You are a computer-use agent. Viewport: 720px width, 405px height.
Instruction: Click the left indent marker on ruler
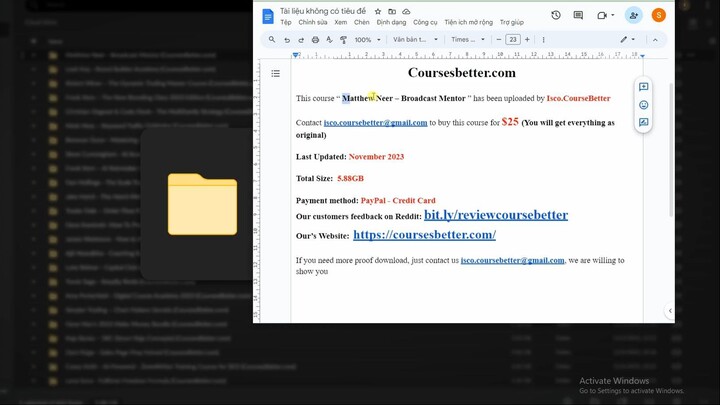[295, 55]
